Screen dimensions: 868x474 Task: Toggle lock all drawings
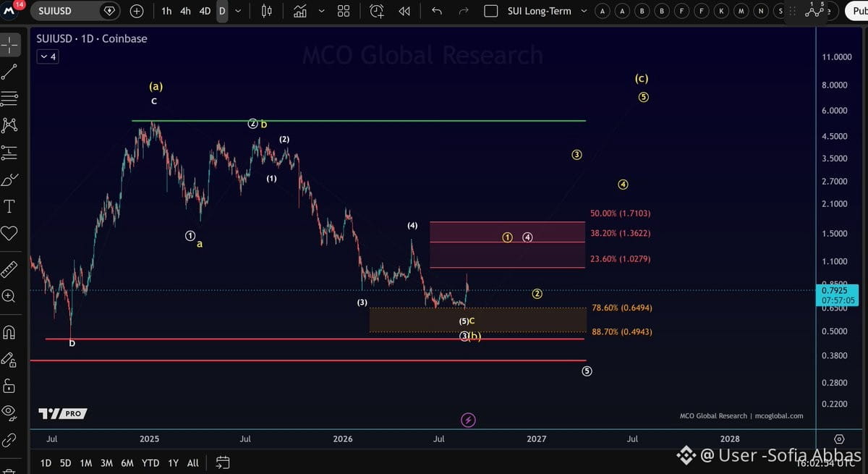point(10,385)
